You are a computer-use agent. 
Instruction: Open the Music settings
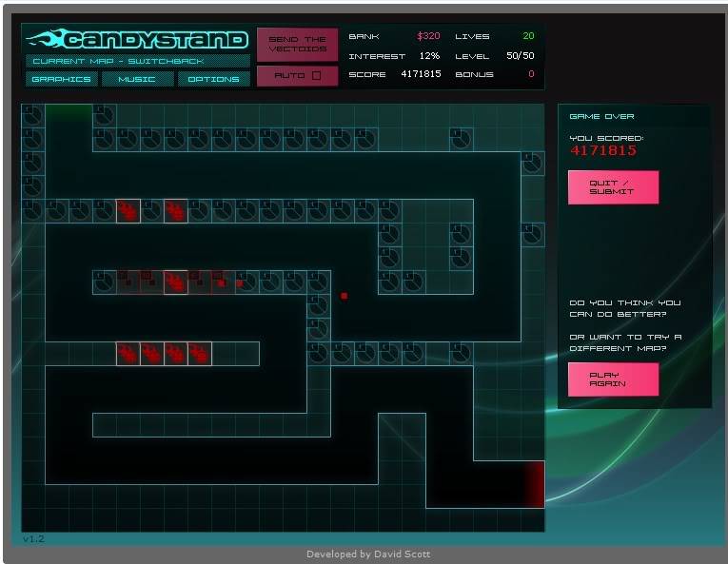coord(137,79)
